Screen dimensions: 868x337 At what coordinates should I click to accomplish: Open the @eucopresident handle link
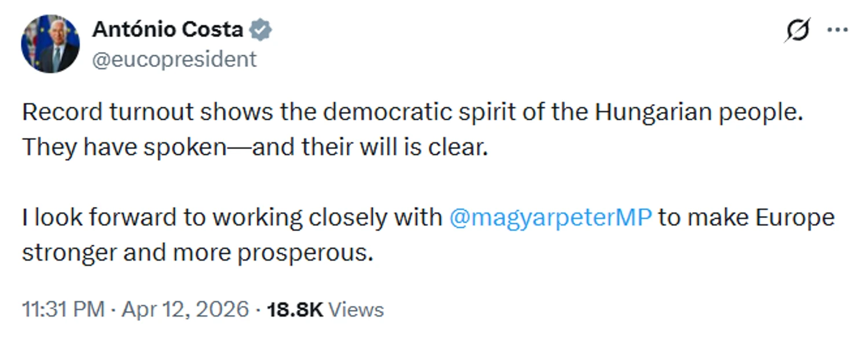[x=174, y=59]
